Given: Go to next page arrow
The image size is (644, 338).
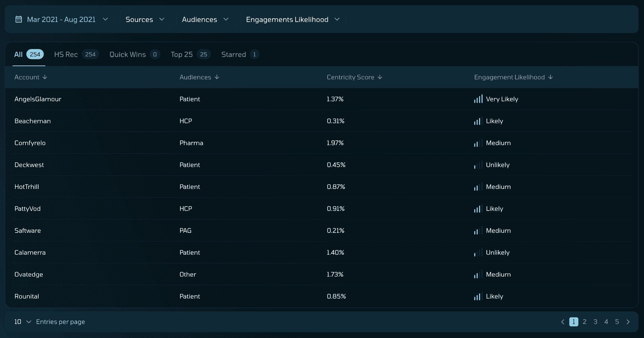Looking at the screenshot, I should 628,322.
